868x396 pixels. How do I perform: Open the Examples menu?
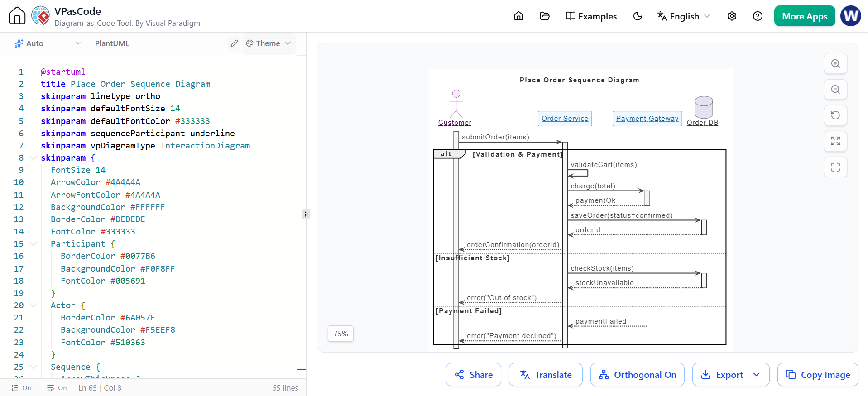point(591,16)
